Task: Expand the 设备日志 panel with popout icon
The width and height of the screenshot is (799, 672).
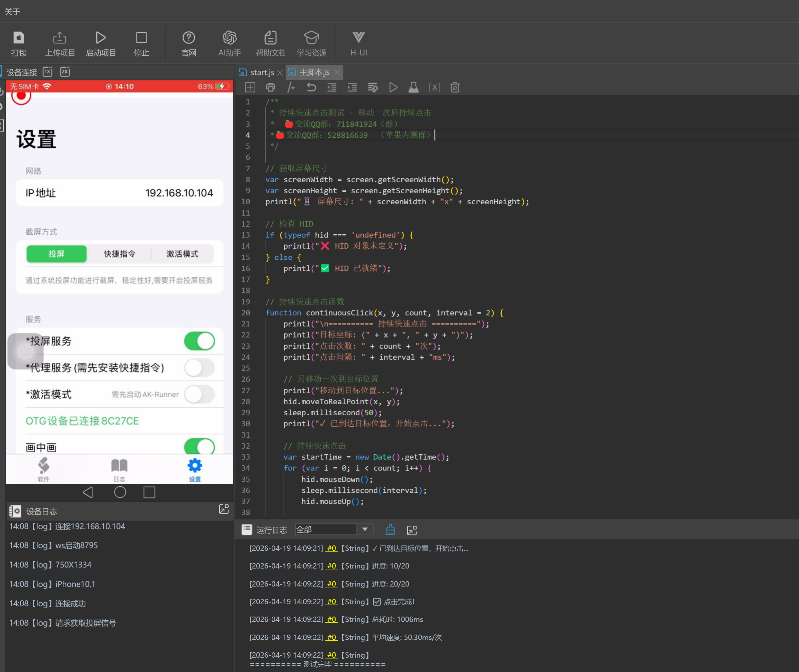Action: [x=224, y=509]
